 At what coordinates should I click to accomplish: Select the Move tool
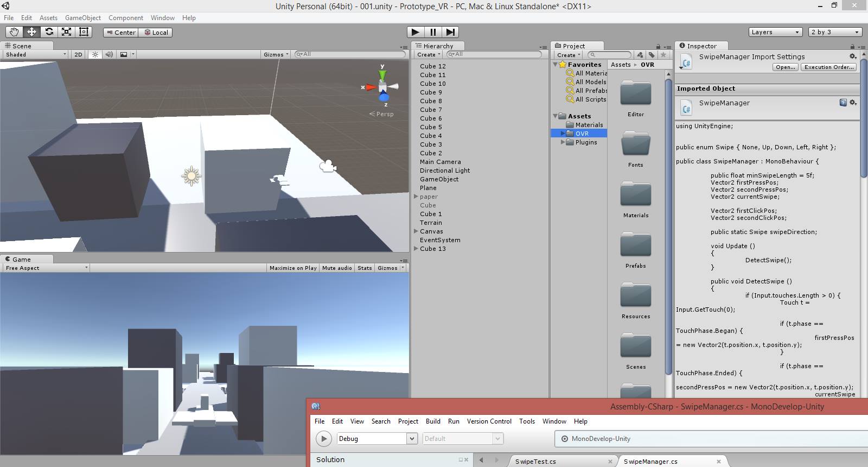click(31, 32)
